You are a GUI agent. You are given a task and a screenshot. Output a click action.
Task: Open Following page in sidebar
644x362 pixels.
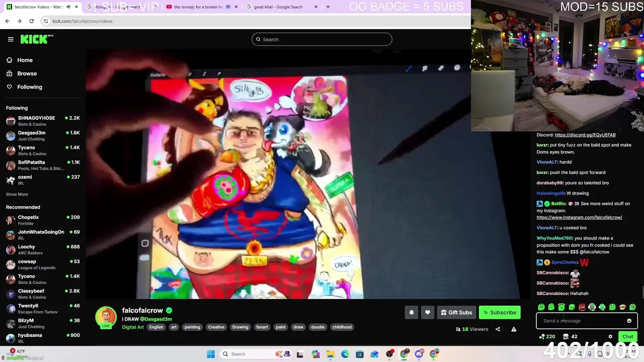pyautogui.click(x=30, y=87)
